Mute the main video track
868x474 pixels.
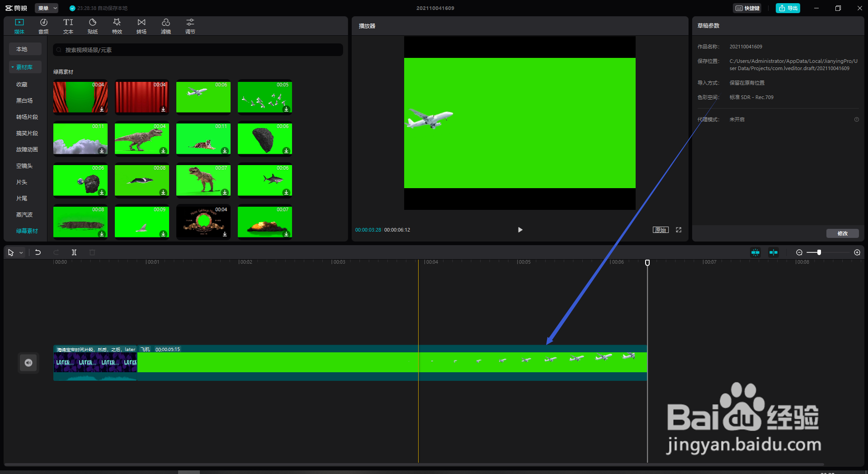[x=28, y=363]
